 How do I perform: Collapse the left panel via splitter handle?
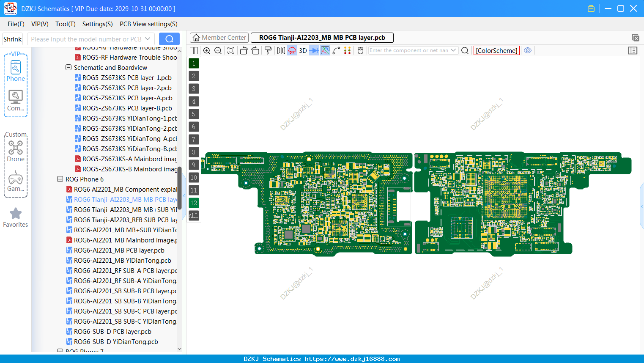click(184, 196)
